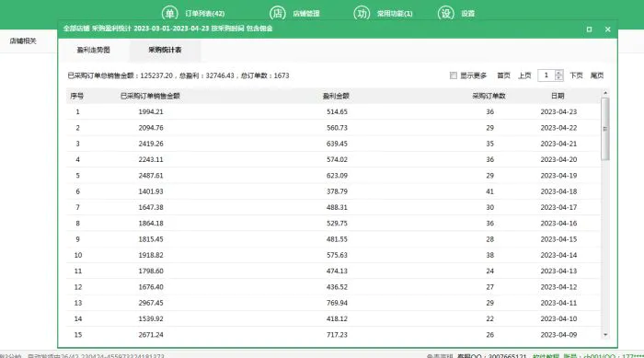Select sales amount cell 2967.45
This screenshot has height=358, width=644.
pyautogui.click(x=151, y=303)
